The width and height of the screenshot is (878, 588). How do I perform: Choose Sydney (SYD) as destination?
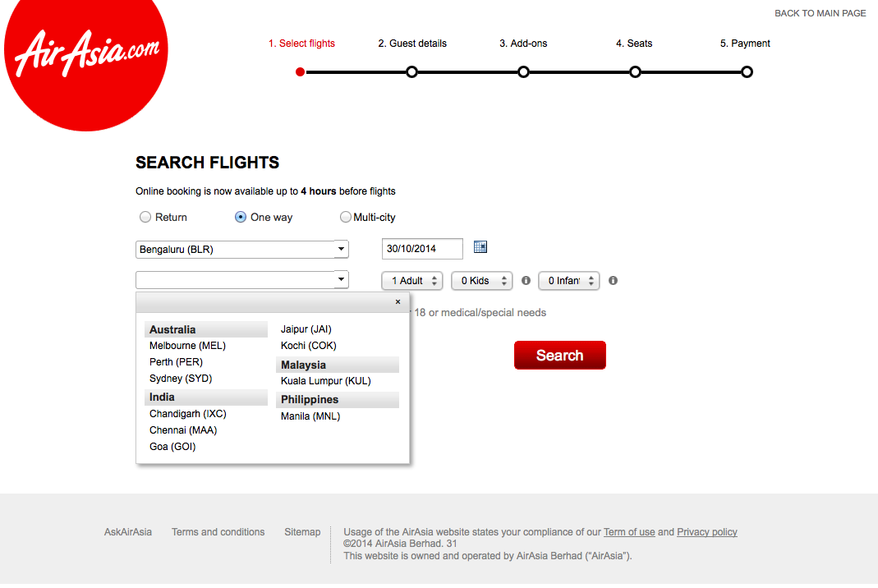pos(181,379)
